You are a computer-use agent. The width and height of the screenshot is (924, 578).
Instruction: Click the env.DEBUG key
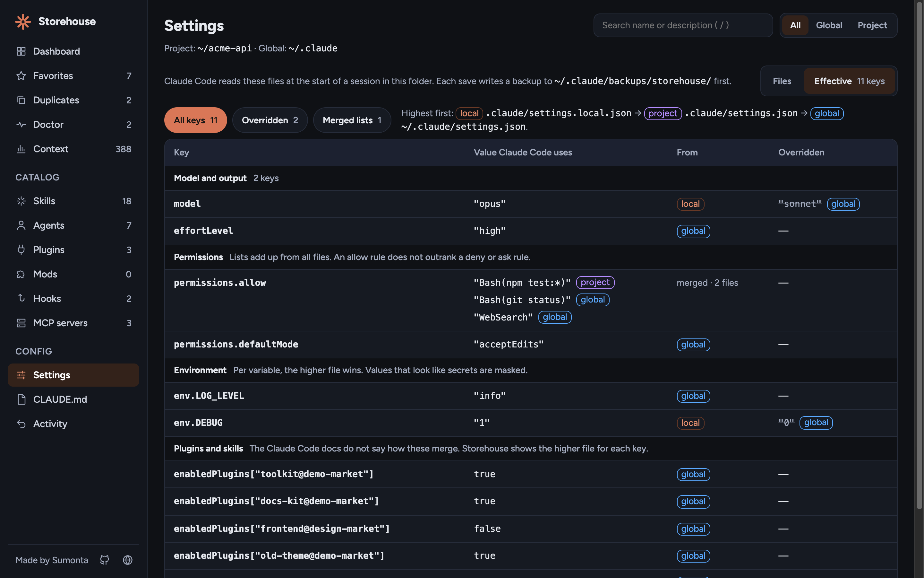[x=198, y=423]
